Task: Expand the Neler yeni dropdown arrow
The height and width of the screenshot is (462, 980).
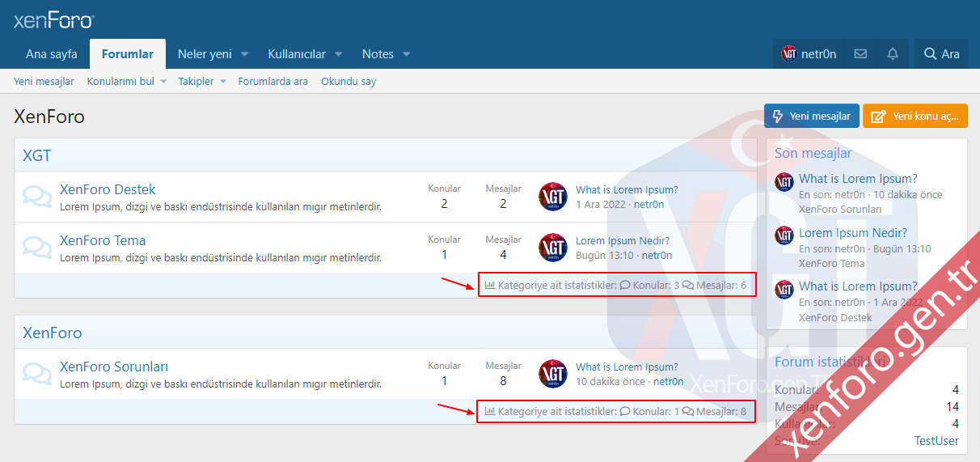Action: [244, 54]
